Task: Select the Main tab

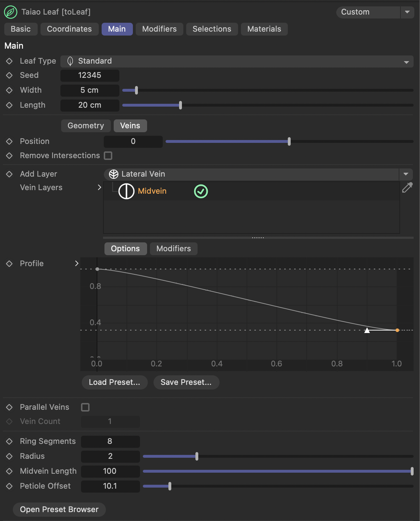Action: click(117, 29)
